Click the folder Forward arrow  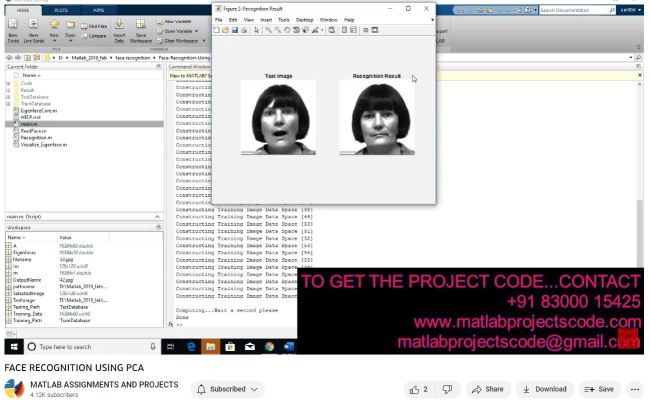tap(18, 58)
